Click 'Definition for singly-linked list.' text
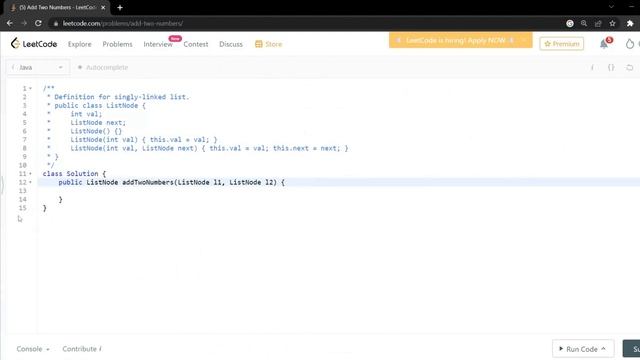This screenshot has width=640, height=360. click(x=122, y=97)
